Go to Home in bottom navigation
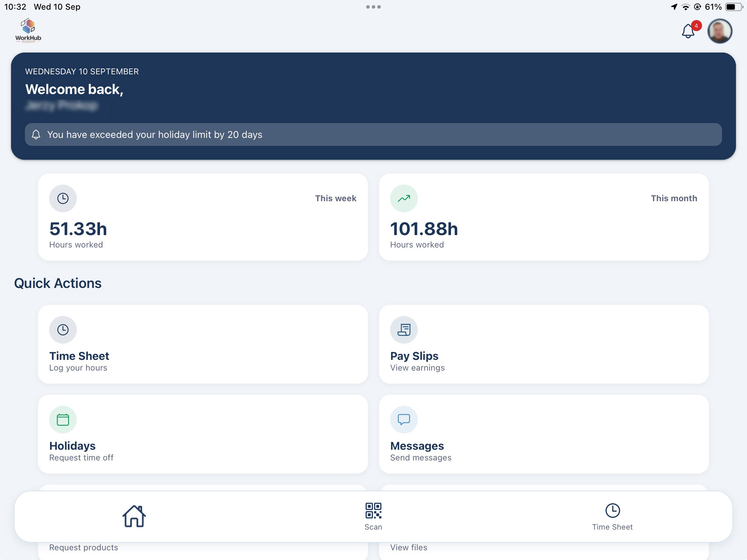This screenshot has width=747, height=560. coord(134,516)
